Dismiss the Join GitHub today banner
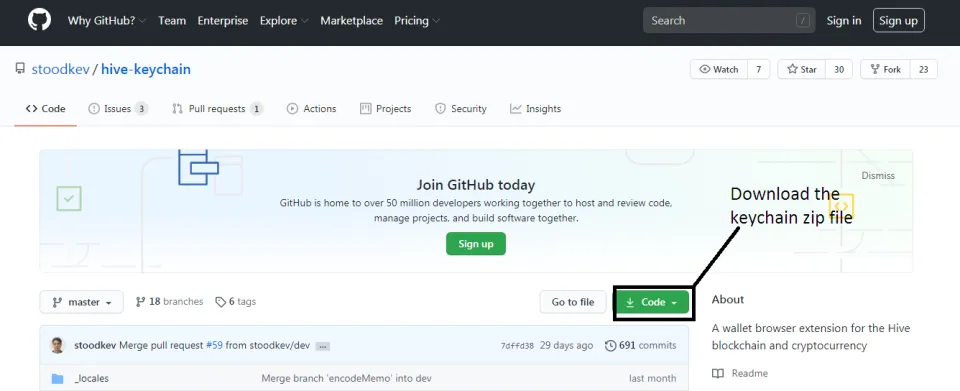This screenshot has width=960, height=391. click(878, 176)
